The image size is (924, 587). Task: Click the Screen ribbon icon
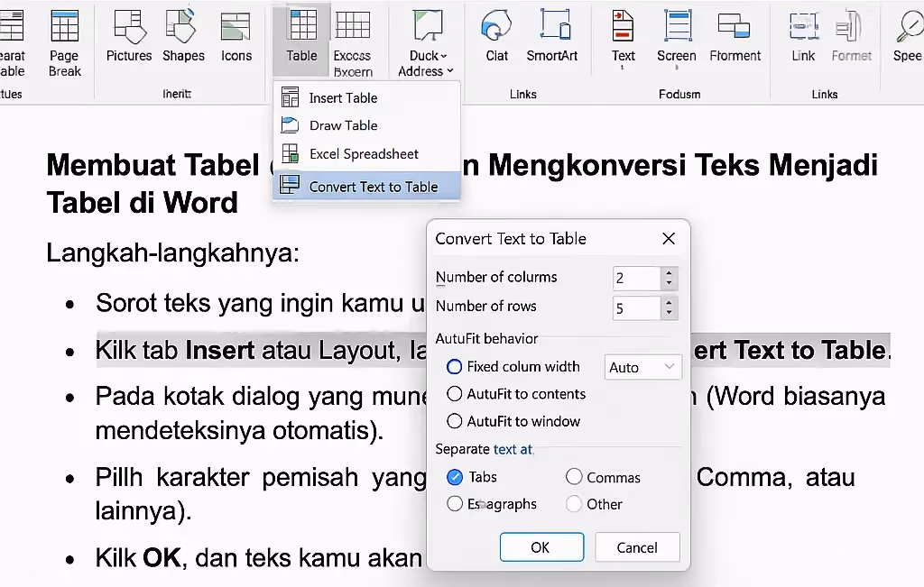[677, 25]
